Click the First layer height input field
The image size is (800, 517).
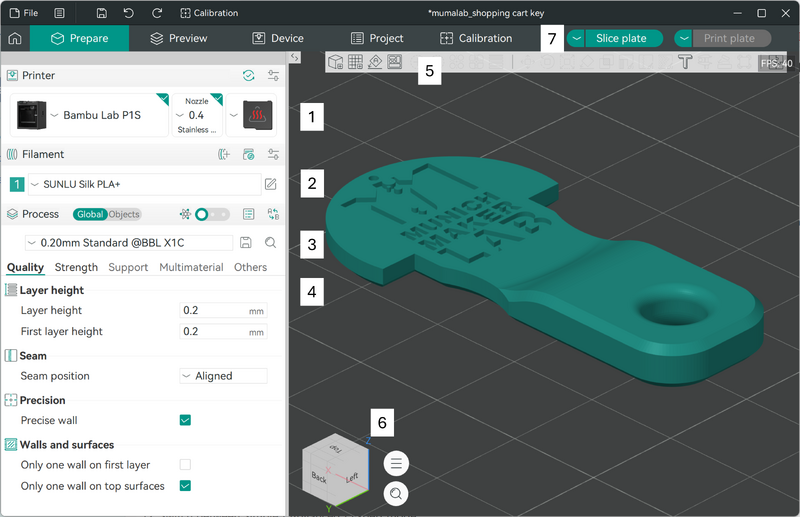[x=223, y=332]
